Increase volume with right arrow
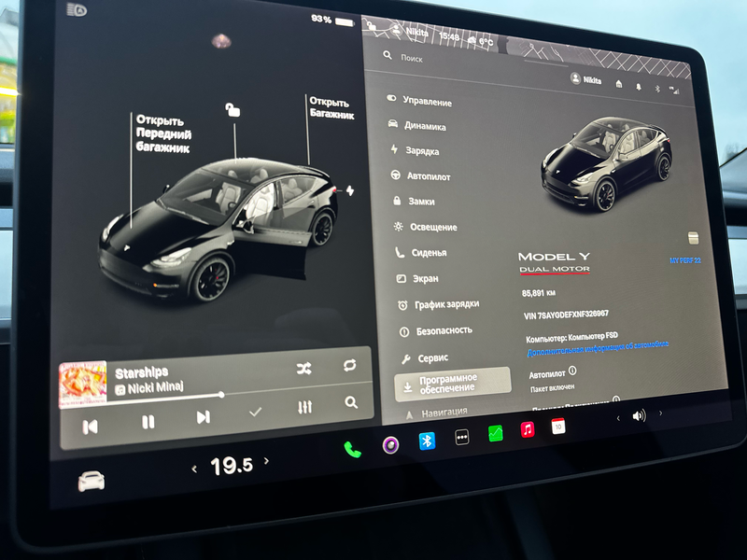The height and width of the screenshot is (560, 747). pyautogui.click(x=660, y=413)
